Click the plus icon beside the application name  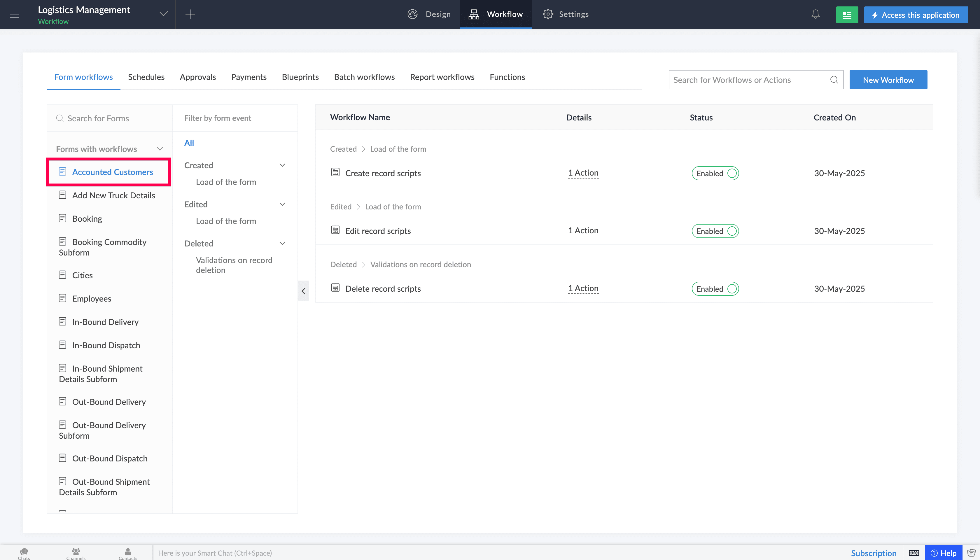190,15
